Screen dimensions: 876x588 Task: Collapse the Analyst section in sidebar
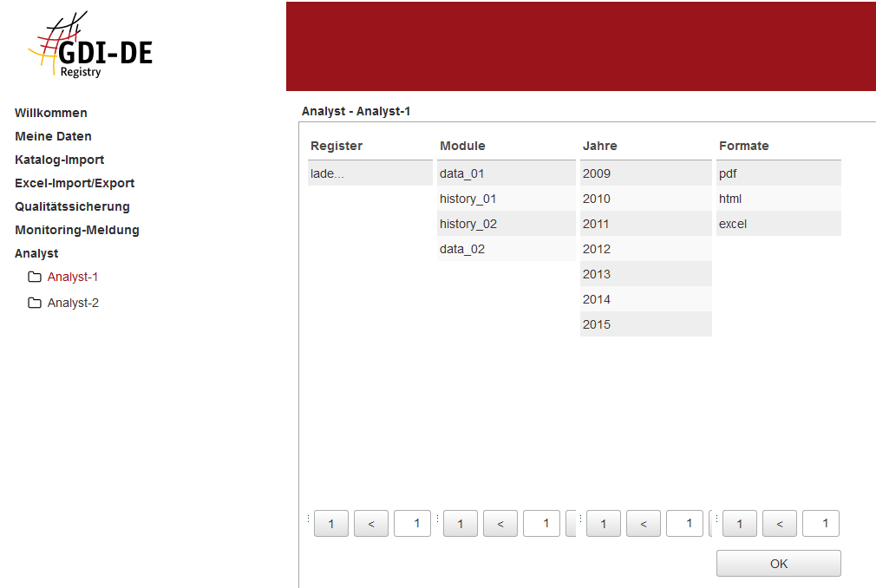[x=36, y=253]
